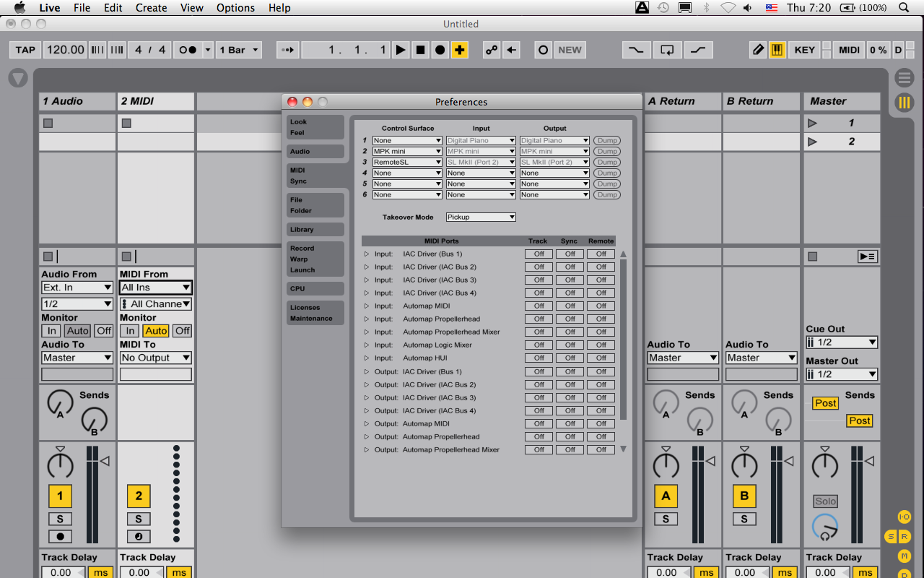
Task: Expand Output Automap MIDI row triangle
Action: (x=367, y=424)
